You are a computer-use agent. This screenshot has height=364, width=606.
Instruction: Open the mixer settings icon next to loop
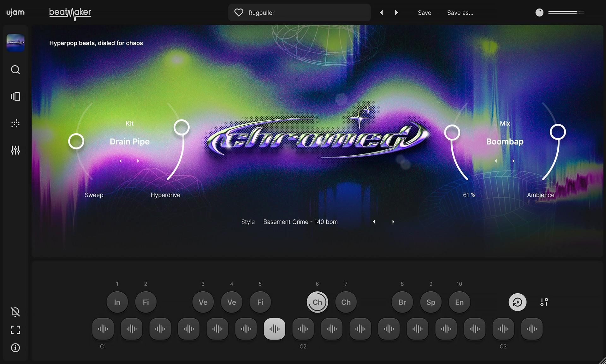click(x=544, y=302)
